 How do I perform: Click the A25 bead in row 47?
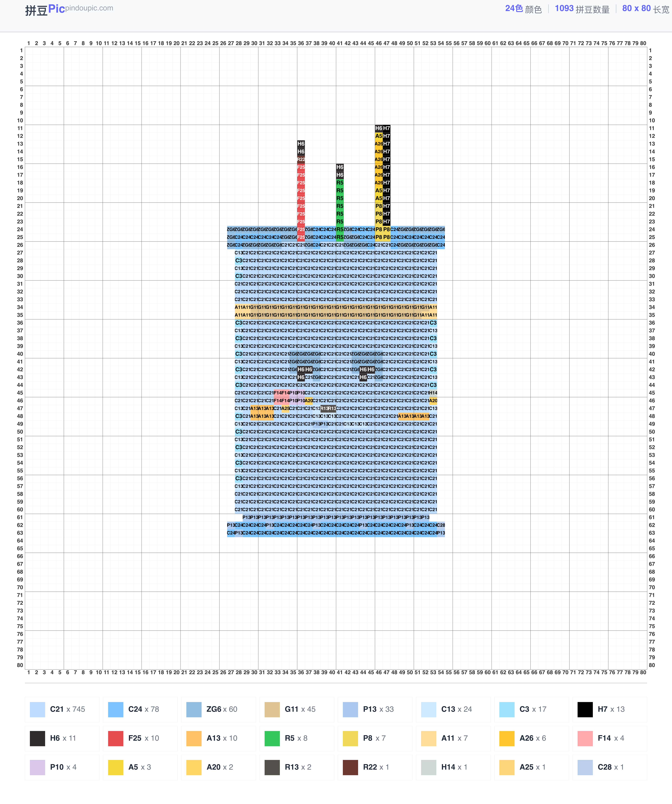click(285, 409)
